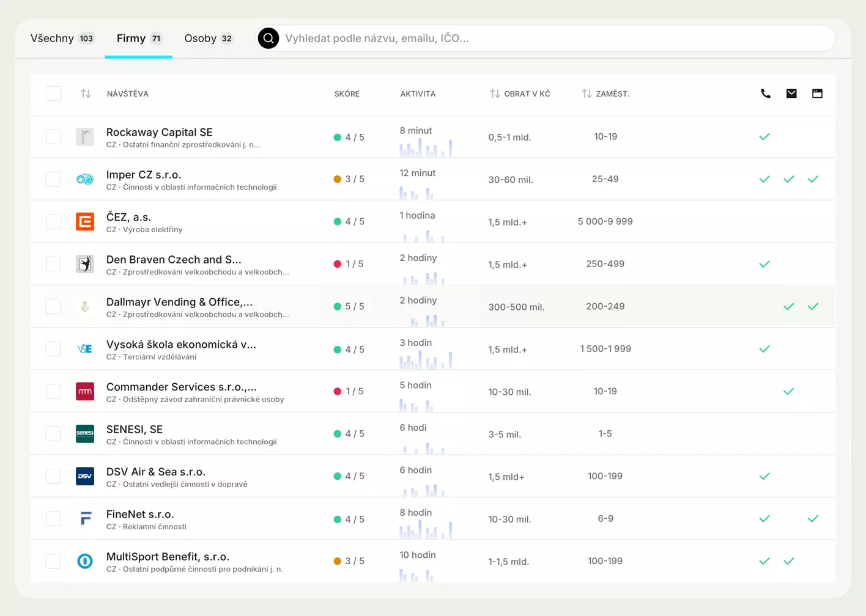Open FineNet s.r.o. company link

[x=140, y=514]
